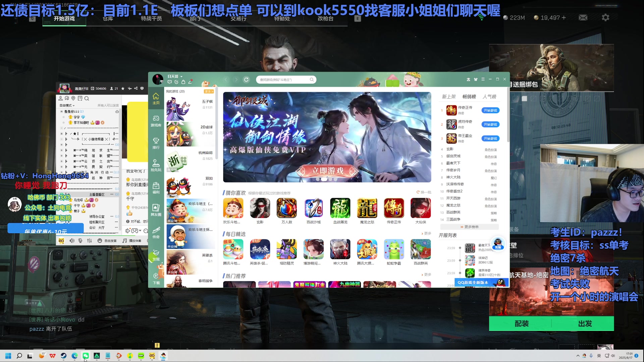Open the message bubble icon under 日天哥
Viewport: 644px width, 362px height.
tap(170, 82)
